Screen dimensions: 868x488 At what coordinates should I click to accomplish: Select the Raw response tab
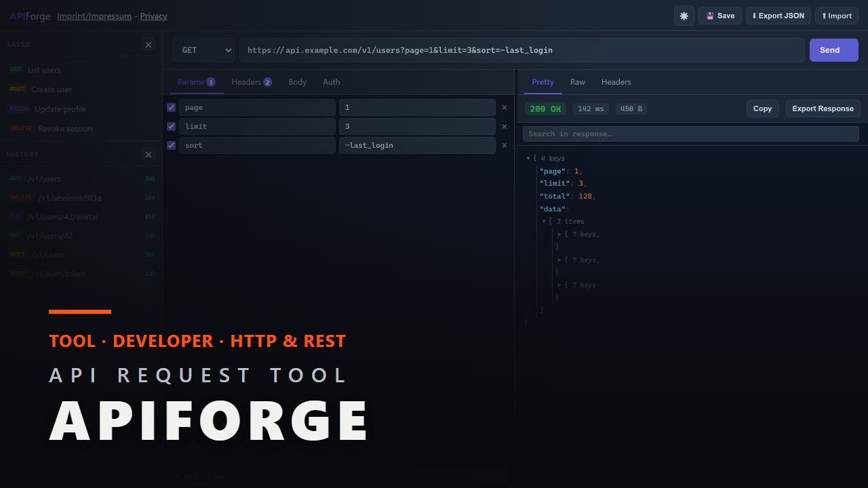pos(578,82)
